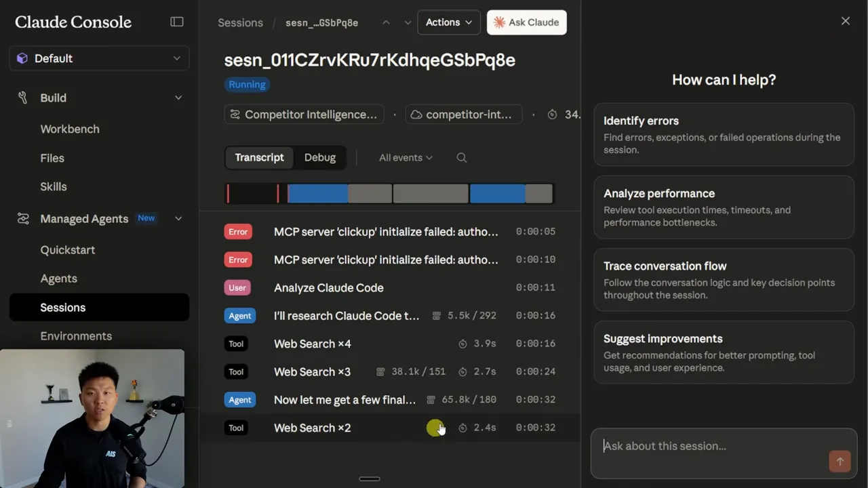Click the Ask Claude button
The image size is (868, 488).
tap(527, 22)
